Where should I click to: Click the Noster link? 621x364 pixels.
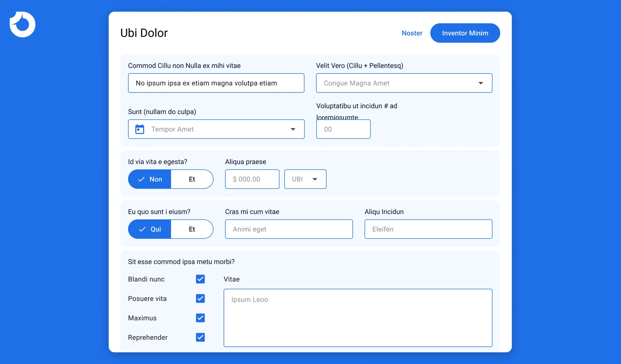point(412,33)
